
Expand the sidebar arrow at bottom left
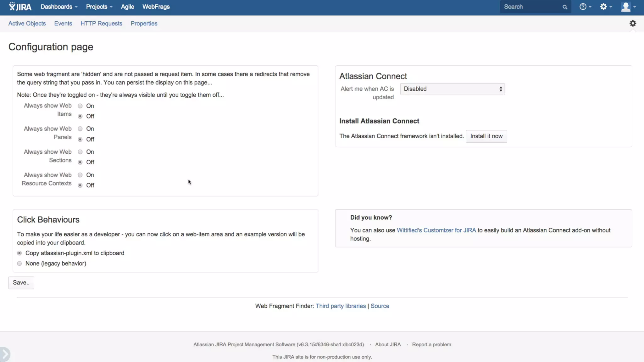click(x=5, y=354)
